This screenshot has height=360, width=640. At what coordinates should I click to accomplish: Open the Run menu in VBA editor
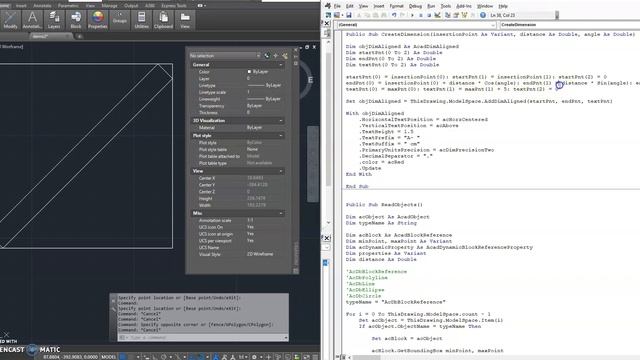431,6
